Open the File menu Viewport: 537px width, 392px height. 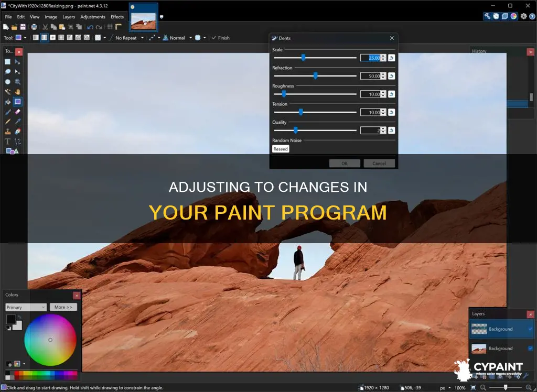pos(8,17)
